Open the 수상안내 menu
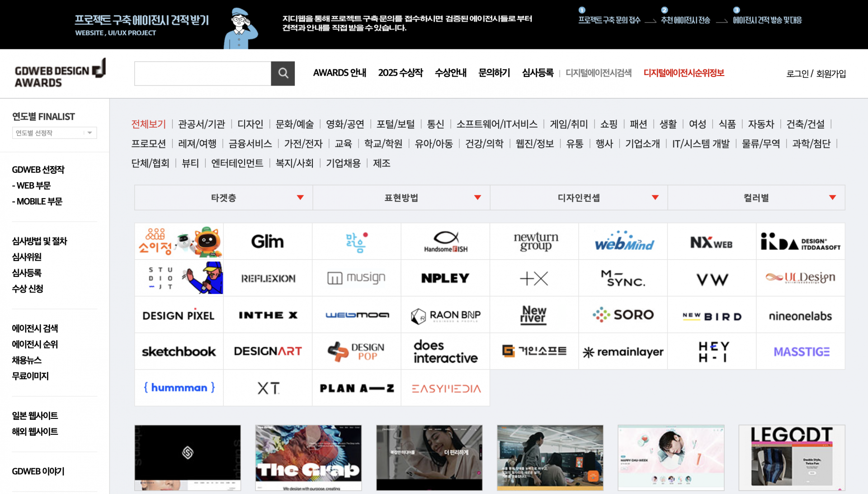 [451, 73]
